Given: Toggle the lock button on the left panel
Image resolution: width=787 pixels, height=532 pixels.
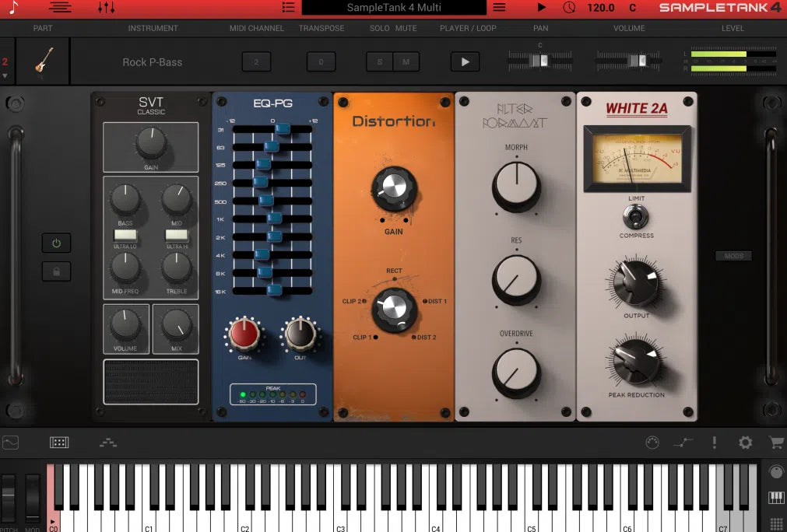Looking at the screenshot, I should pos(55,271).
